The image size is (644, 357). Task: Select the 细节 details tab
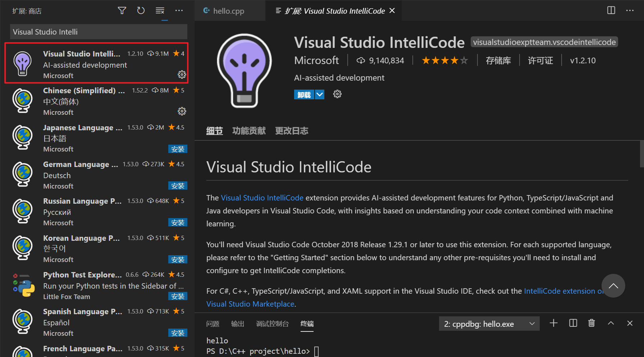[x=215, y=131]
